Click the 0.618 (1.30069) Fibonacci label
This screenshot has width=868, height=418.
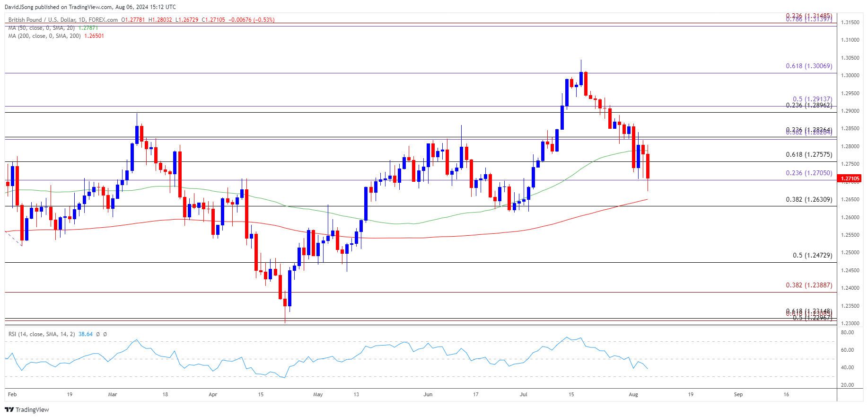point(809,66)
